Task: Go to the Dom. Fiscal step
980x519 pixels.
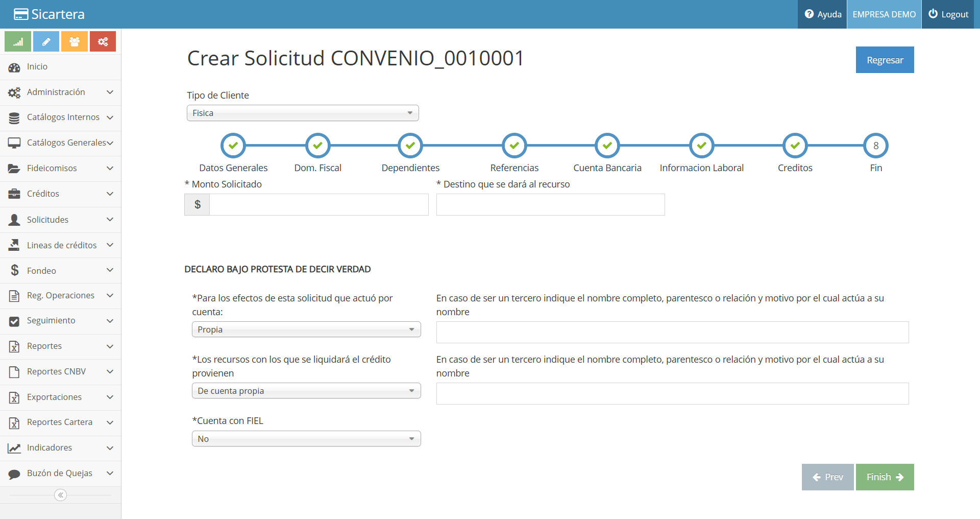Action: tap(318, 146)
